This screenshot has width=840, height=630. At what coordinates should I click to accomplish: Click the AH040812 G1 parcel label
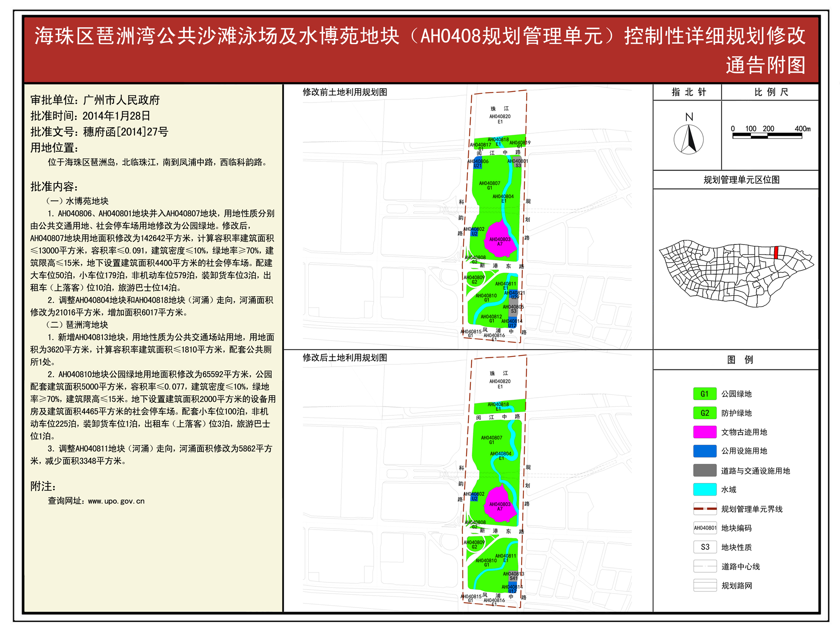coord(491,319)
